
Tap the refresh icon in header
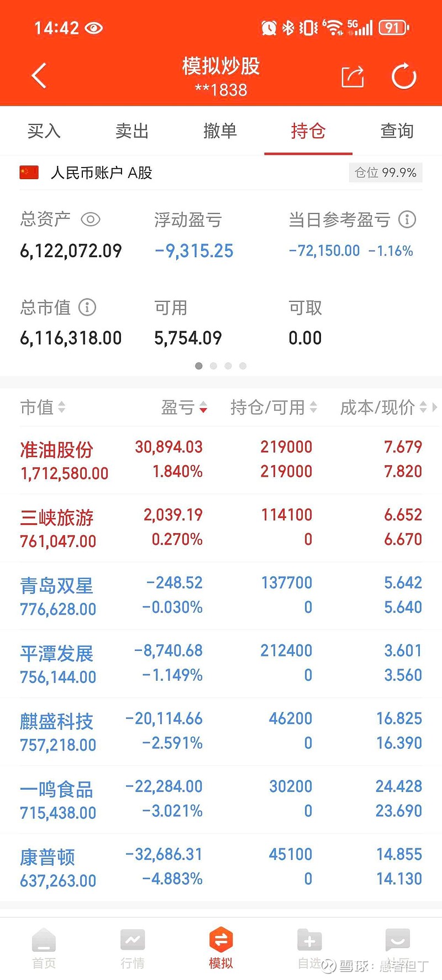[x=404, y=76]
